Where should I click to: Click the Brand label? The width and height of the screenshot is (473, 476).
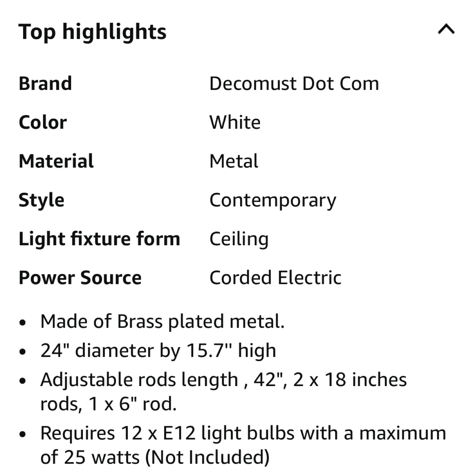click(x=46, y=83)
